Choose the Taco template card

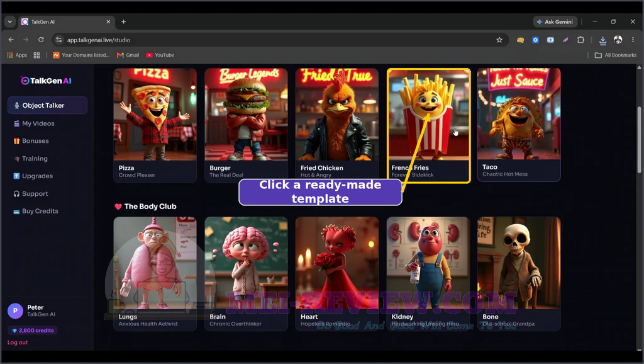519,125
